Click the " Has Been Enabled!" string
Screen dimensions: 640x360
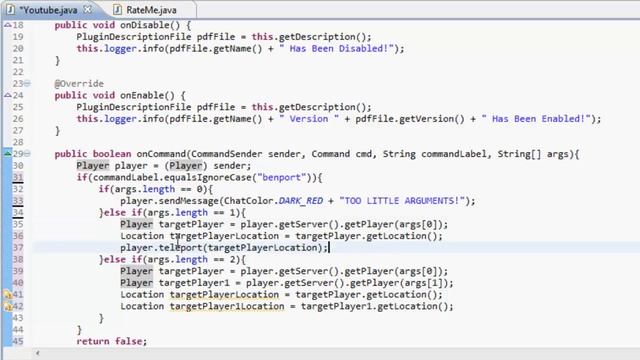[x=536, y=119]
